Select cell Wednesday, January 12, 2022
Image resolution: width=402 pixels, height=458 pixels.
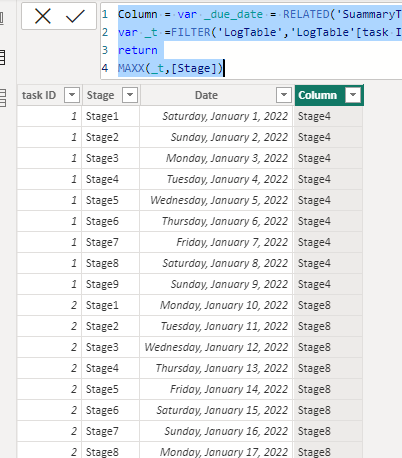(x=216, y=347)
